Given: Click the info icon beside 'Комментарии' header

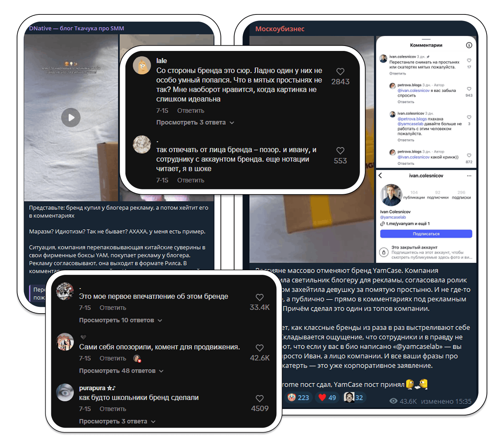Looking at the screenshot, I should pyautogui.click(x=469, y=45).
